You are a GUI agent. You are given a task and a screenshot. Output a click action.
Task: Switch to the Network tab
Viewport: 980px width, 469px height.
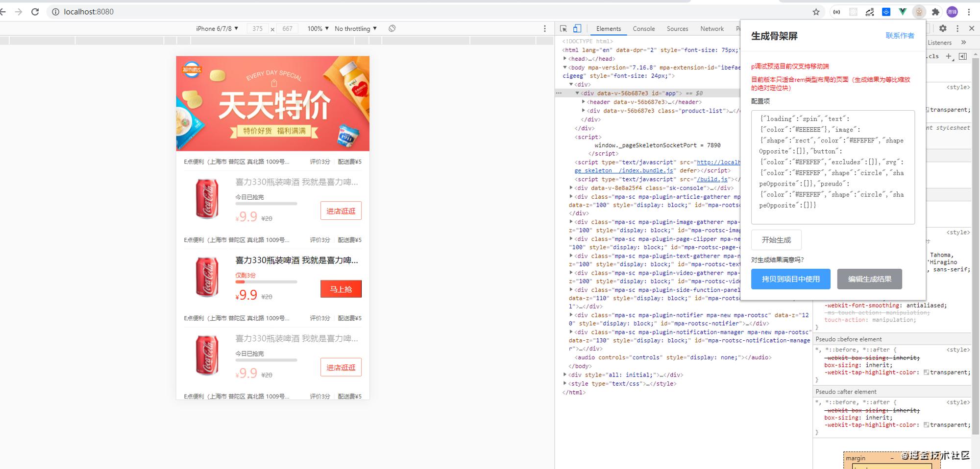click(x=711, y=28)
